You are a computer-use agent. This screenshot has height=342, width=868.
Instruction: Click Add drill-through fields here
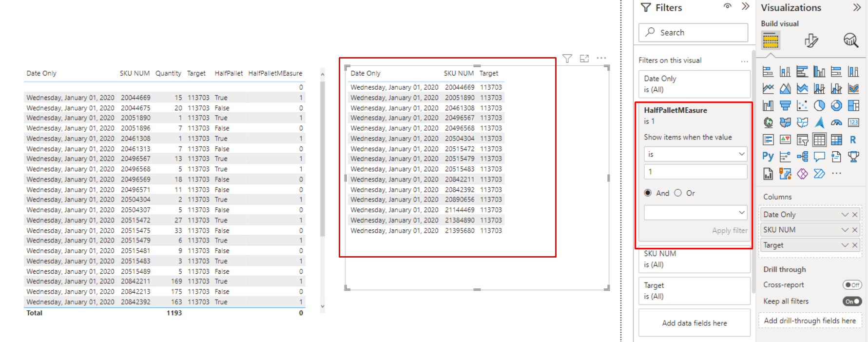pos(810,321)
